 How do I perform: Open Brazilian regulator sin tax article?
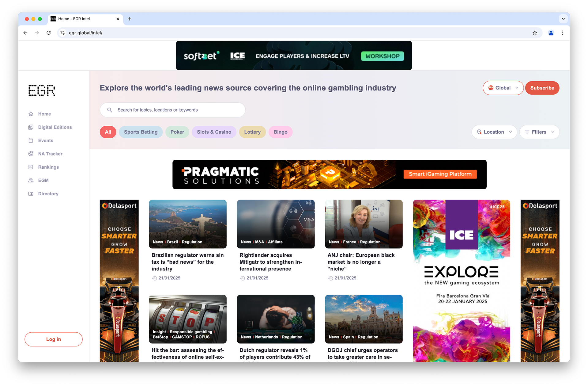[187, 262]
